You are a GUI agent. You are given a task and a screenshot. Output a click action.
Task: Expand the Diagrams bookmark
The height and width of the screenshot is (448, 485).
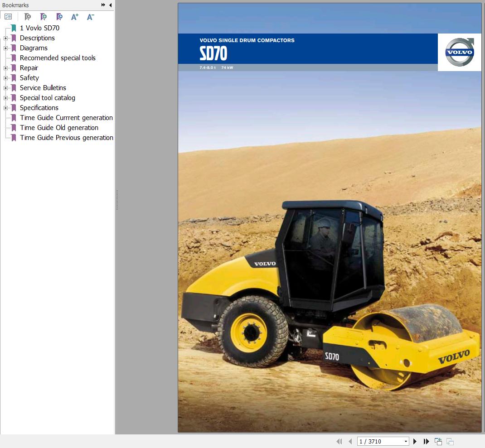[5, 48]
